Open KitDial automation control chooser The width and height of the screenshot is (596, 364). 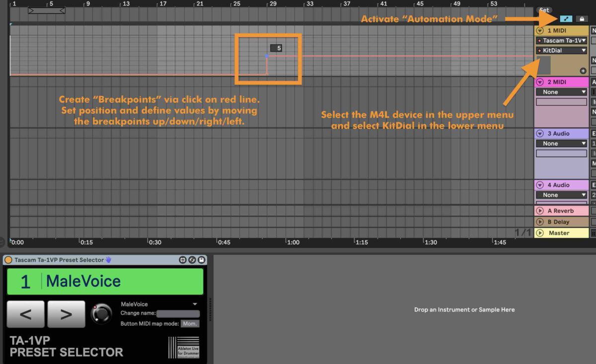(x=562, y=51)
